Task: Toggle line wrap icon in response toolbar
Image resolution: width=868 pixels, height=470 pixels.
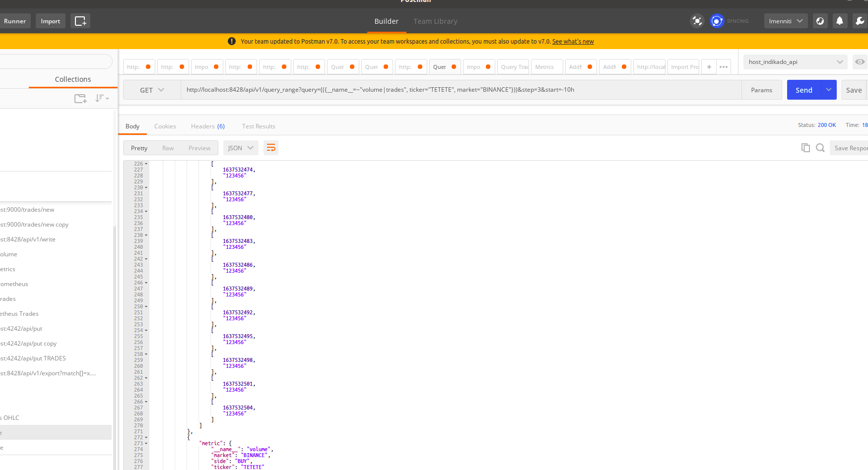Action: (271, 148)
